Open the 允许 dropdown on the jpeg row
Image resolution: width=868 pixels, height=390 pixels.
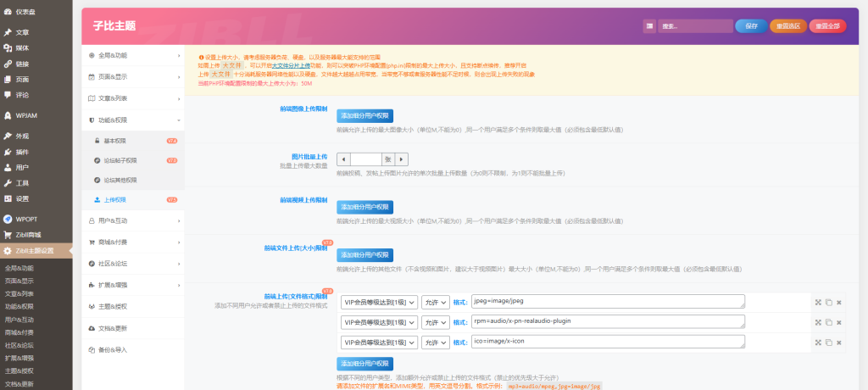[435, 302]
